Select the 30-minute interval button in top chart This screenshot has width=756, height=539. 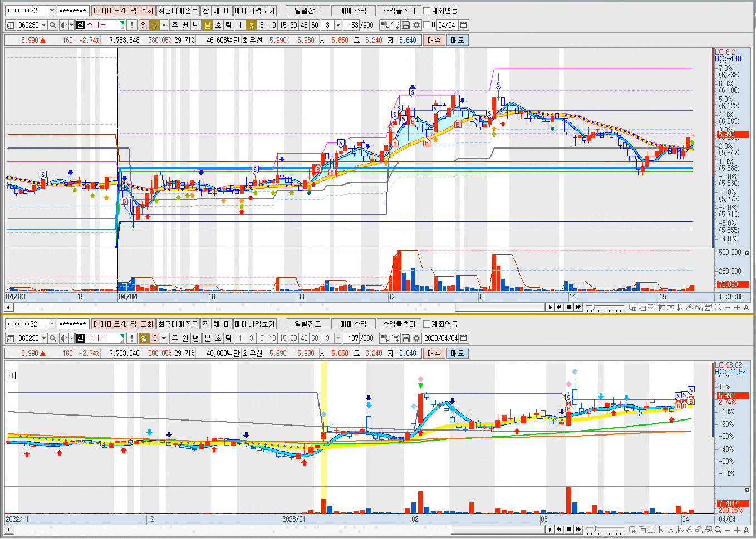pyautogui.click(x=293, y=25)
